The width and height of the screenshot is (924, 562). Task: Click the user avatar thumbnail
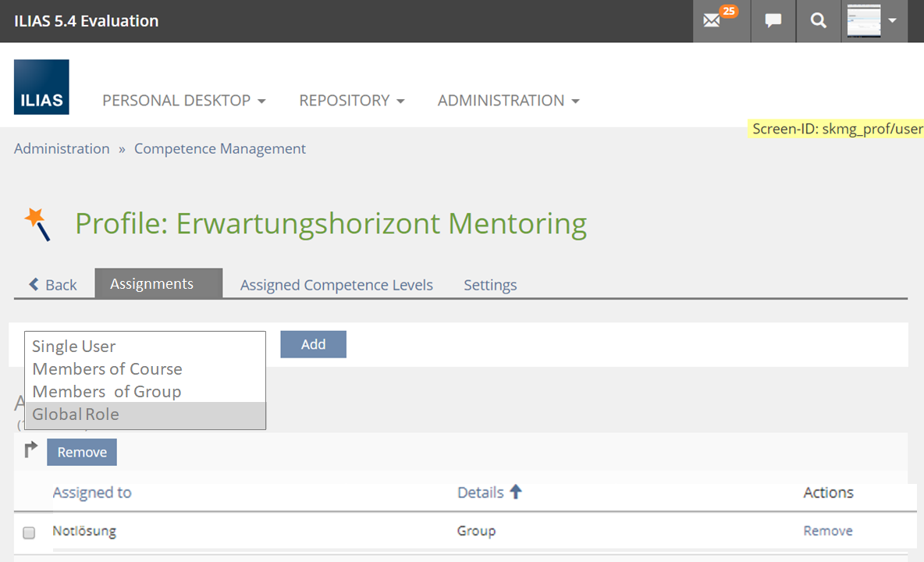(x=864, y=21)
